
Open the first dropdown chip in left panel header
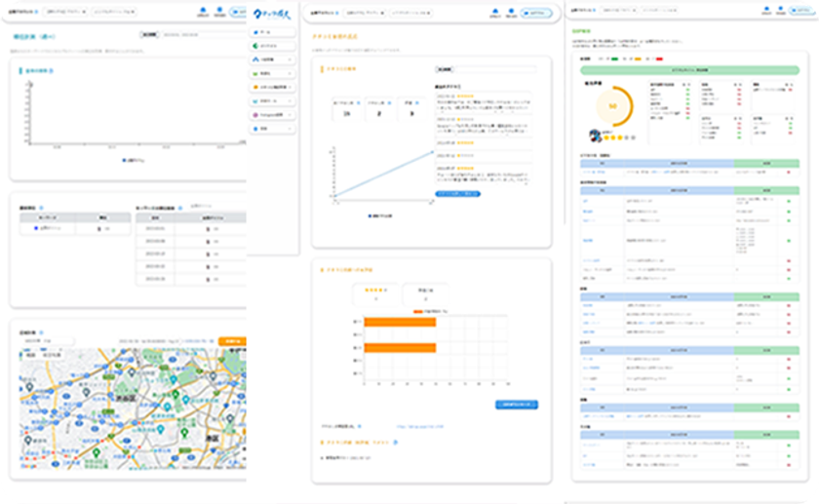65,12
